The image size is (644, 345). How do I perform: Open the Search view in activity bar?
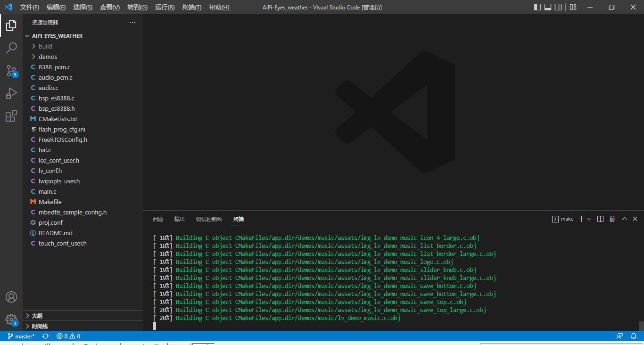coord(11,48)
